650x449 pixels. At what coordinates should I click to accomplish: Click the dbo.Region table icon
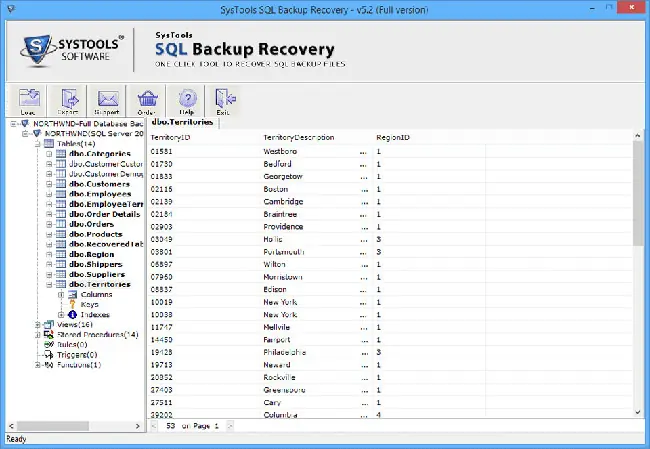(61, 254)
